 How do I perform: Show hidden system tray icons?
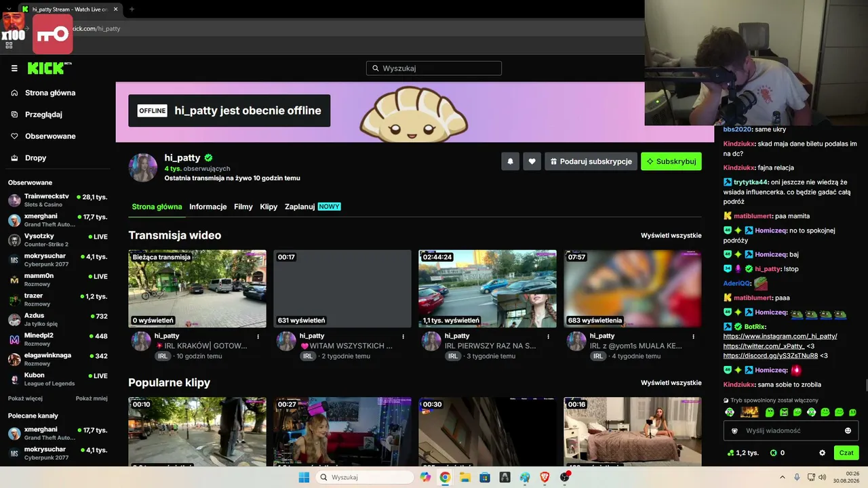(783, 477)
